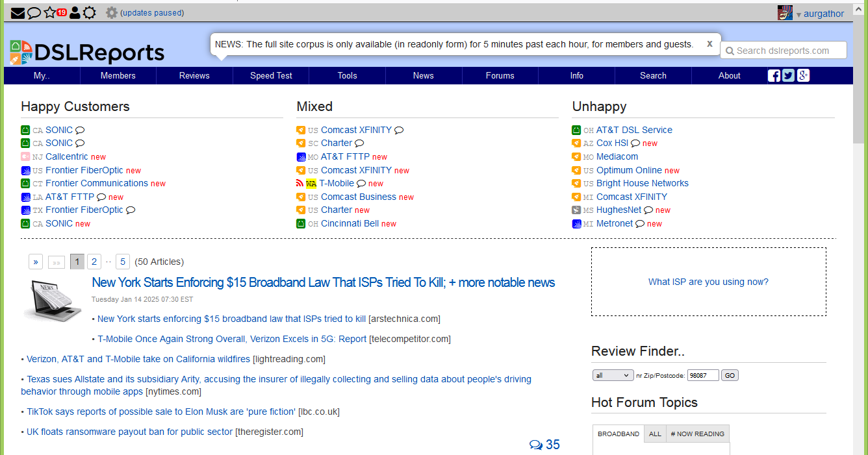868x455 pixels.
Task: Open the Reviews menu
Action: [194, 75]
